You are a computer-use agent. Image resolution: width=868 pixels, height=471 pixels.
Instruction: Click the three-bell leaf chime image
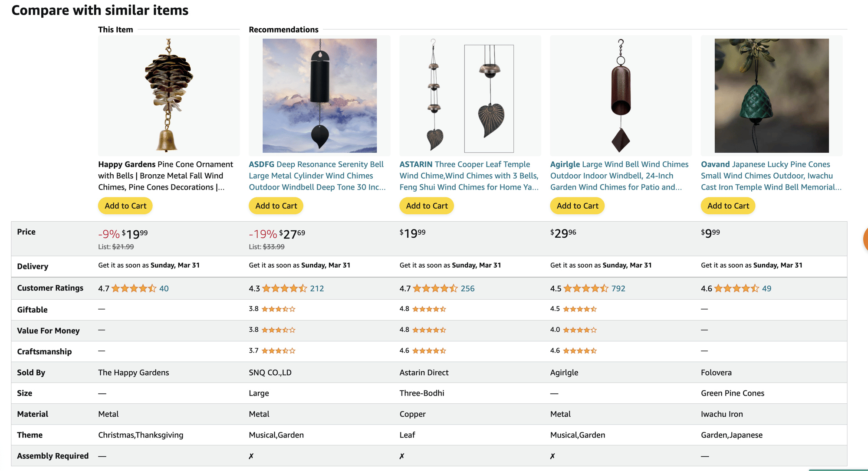(x=470, y=95)
